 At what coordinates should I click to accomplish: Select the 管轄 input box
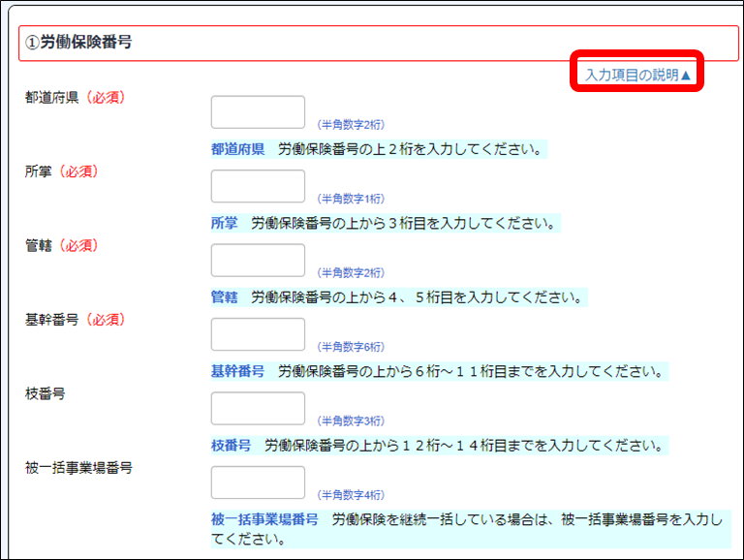coord(258,260)
